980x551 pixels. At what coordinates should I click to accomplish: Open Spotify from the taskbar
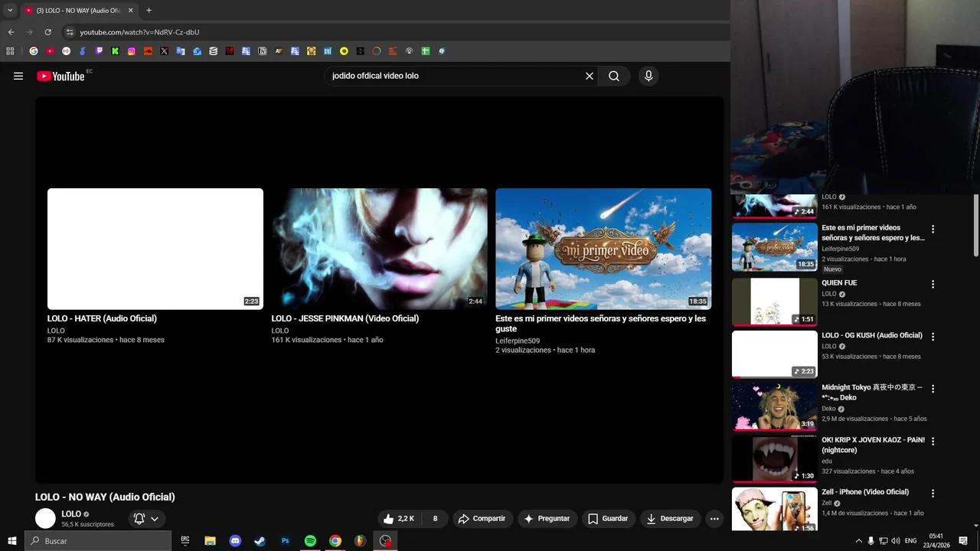point(310,541)
